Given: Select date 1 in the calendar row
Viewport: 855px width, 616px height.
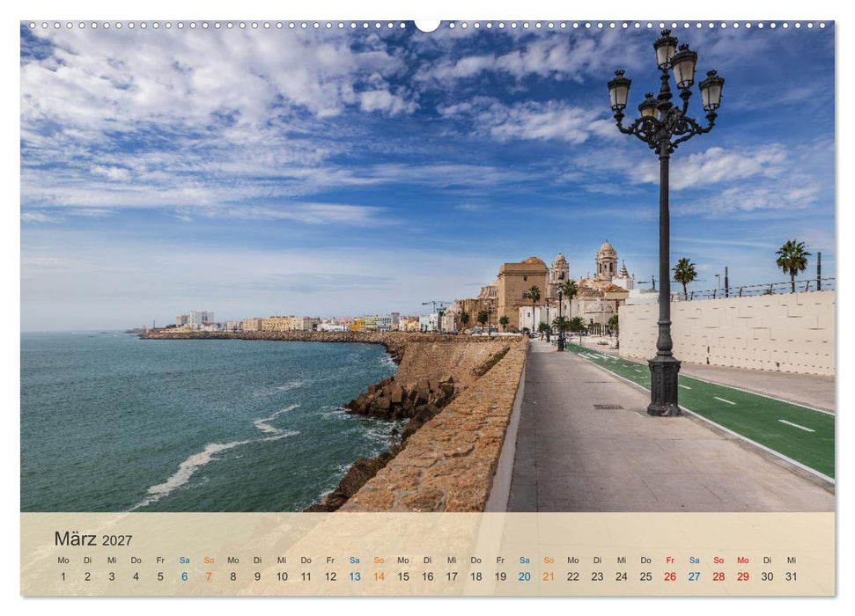Looking at the screenshot, I should pyautogui.click(x=63, y=576).
